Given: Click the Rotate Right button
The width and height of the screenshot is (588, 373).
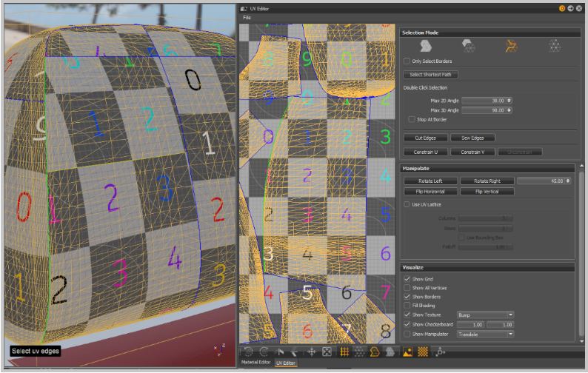Looking at the screenshot, I should 487,181.
